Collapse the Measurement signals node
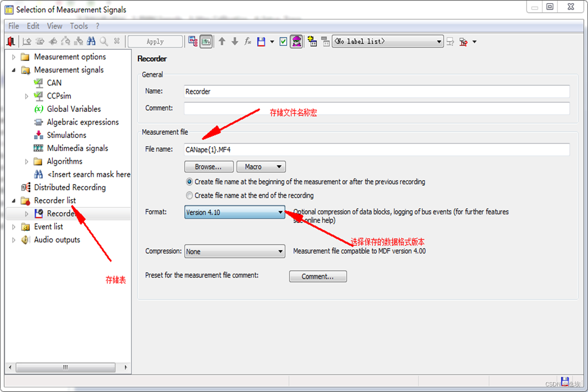The image size is (588, 392). 13,70
